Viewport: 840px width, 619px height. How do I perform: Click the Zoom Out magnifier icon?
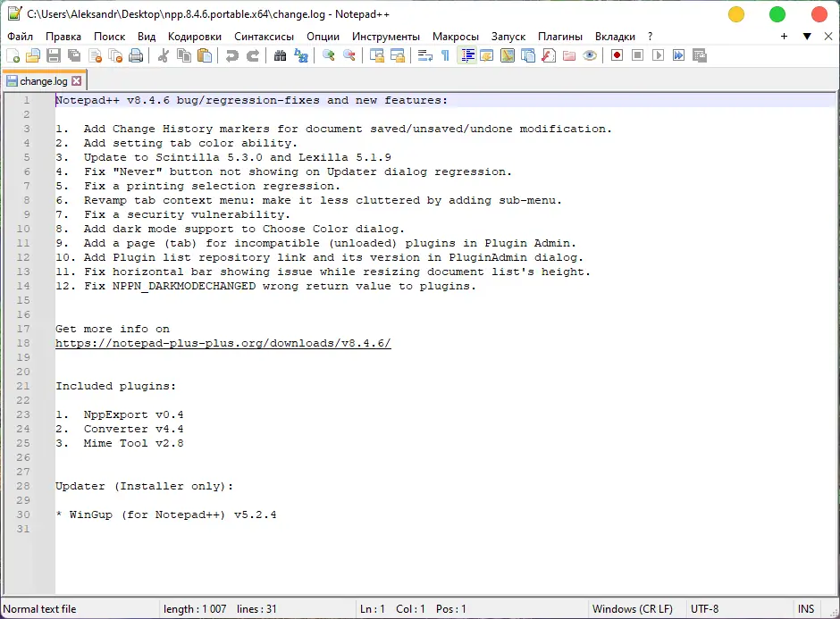tap(349, 55)
